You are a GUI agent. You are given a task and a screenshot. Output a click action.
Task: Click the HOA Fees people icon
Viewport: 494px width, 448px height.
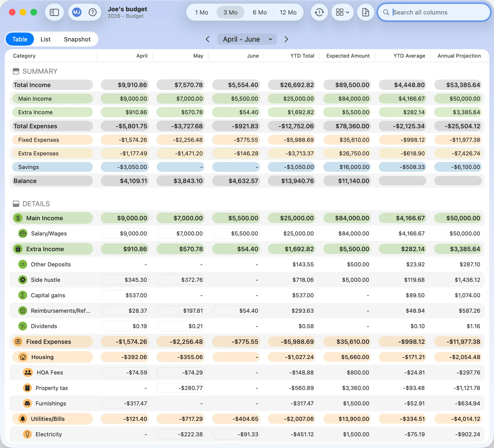(28, 372)
